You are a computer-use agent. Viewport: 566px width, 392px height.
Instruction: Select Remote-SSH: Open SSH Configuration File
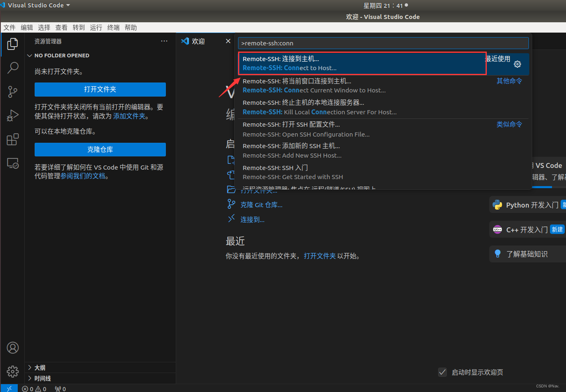click(x=384, y=129)
